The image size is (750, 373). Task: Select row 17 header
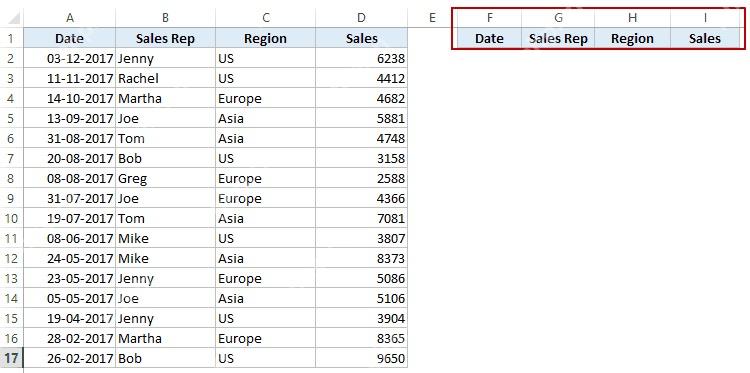click(11, 358)
